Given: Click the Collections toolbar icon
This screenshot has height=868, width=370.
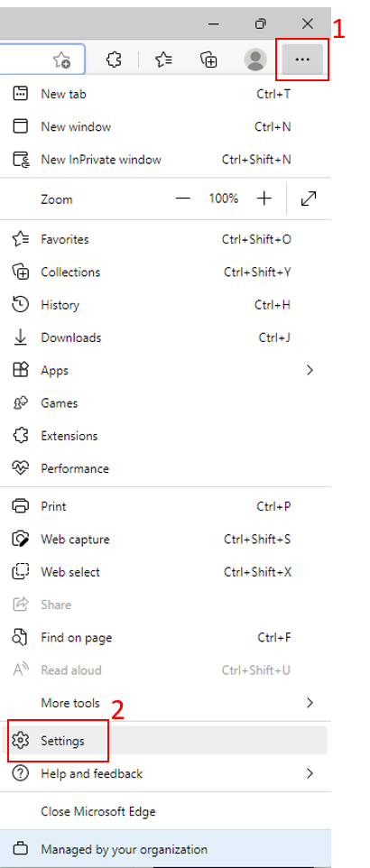Looking at the screenshot, I should [x=208, y=60].
